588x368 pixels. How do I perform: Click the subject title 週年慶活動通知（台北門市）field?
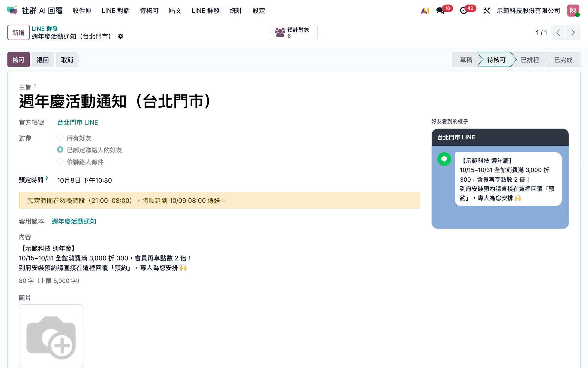point(116,101)
